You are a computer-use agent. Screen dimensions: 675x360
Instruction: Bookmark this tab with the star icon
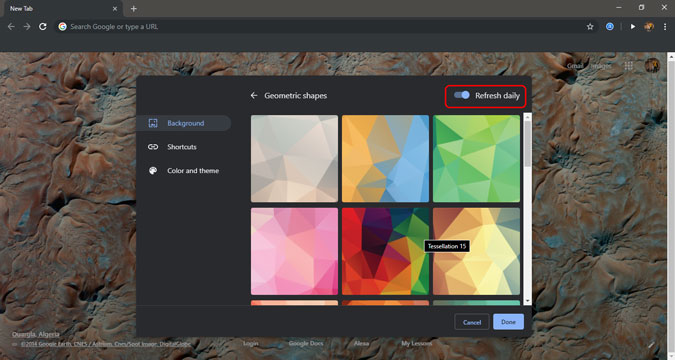[590, 27]
